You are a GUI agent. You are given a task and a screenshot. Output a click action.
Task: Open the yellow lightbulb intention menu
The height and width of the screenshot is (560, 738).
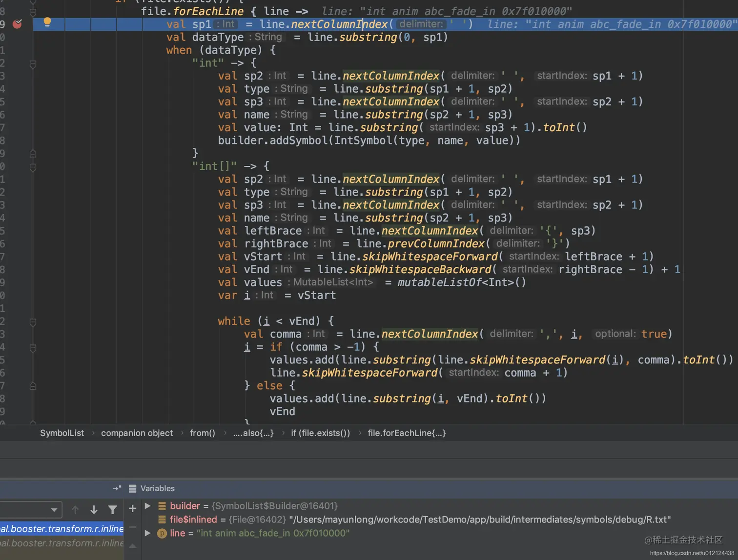(47, 21)
